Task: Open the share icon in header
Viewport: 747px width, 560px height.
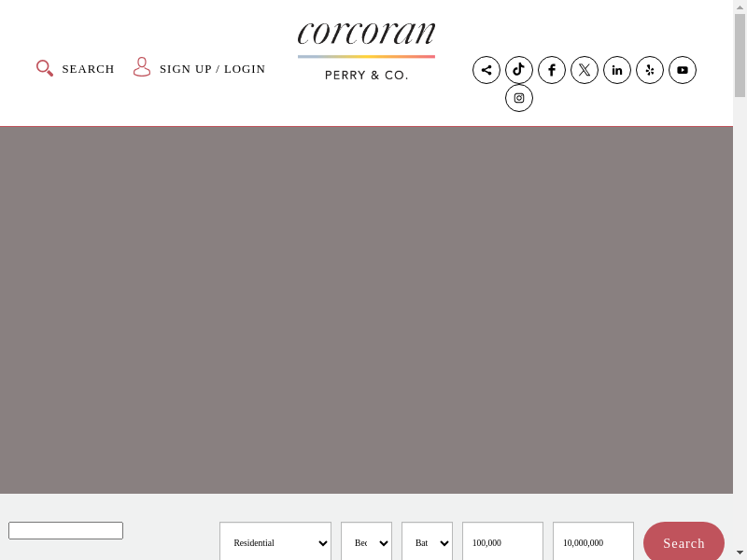Action: 486,70
